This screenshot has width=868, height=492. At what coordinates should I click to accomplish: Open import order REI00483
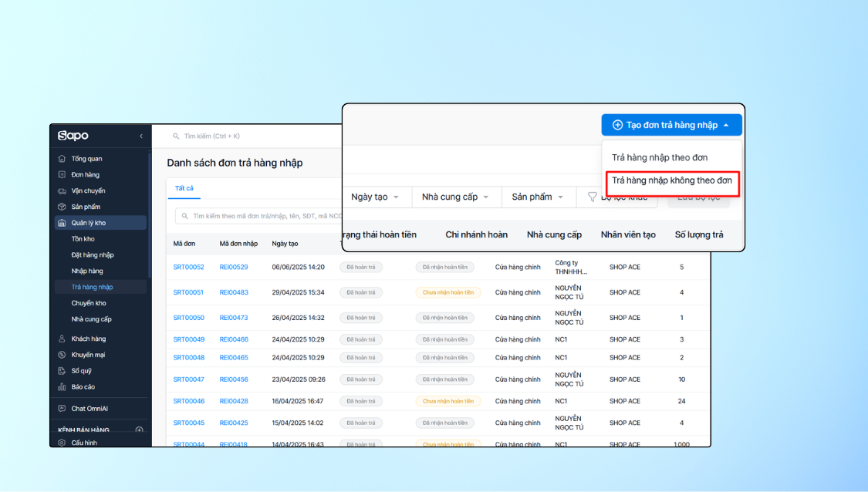pos(234,293)
